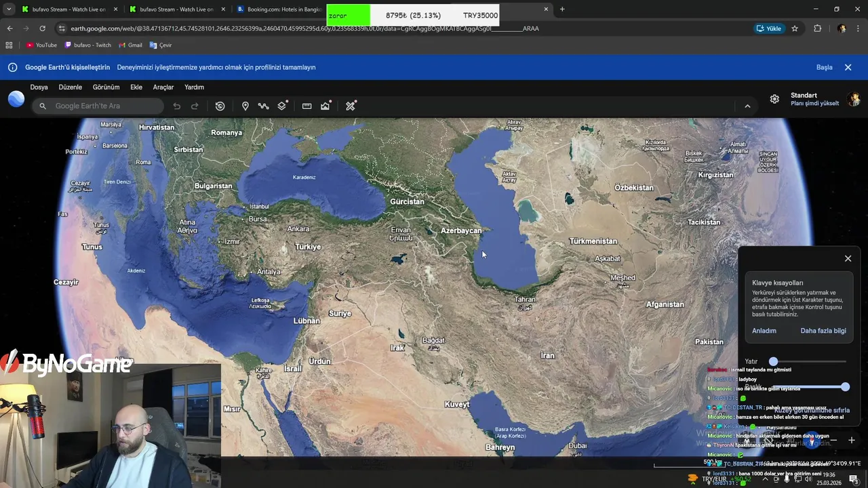The width and height of the screenshot is (868, 488).
Task: Open the Görünüm menu
Action: [x=106, y=87]
